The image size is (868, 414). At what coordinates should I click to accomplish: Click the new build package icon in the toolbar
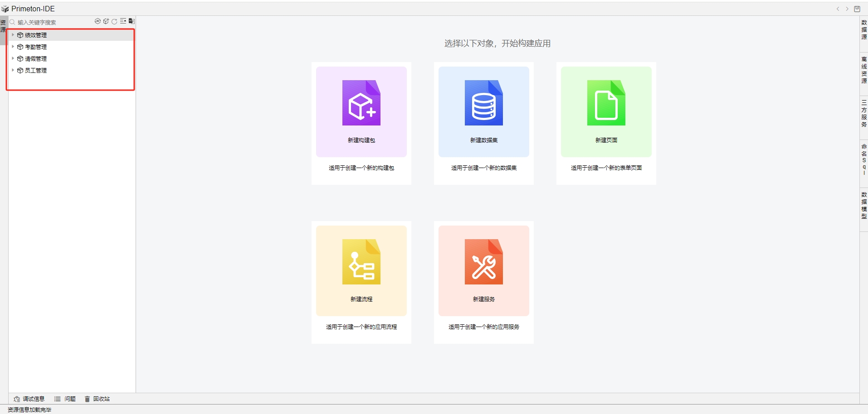tap(107, 21)
